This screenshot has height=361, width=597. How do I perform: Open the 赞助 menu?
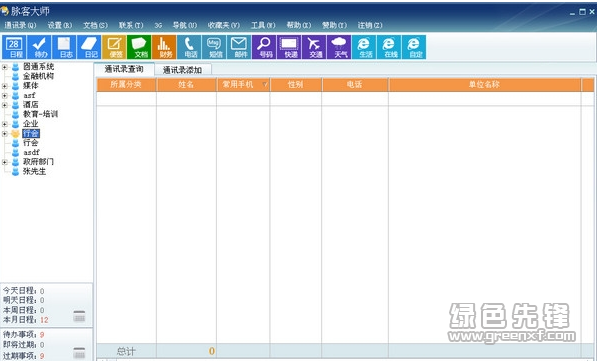(x=335, y=25)
